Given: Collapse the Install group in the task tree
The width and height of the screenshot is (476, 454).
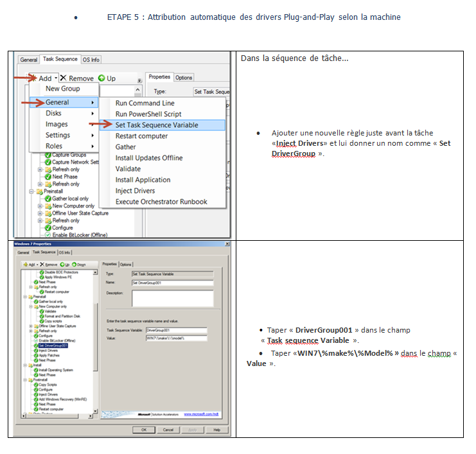Looking at the screenshot, I should pyautogui.click(x=25, y=365).
